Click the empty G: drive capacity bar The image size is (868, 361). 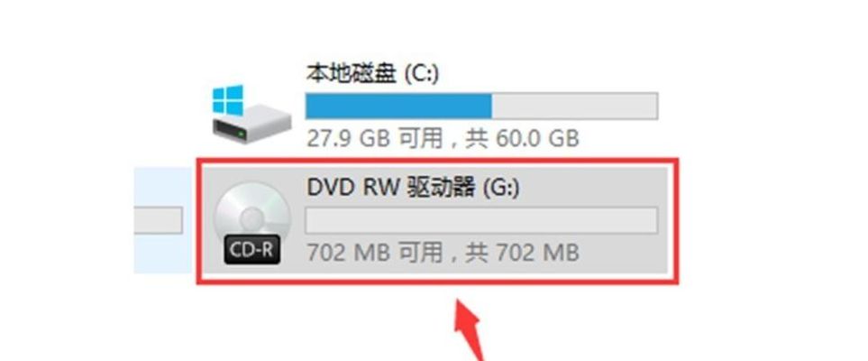pyautogui.click(x=481, y=220)
